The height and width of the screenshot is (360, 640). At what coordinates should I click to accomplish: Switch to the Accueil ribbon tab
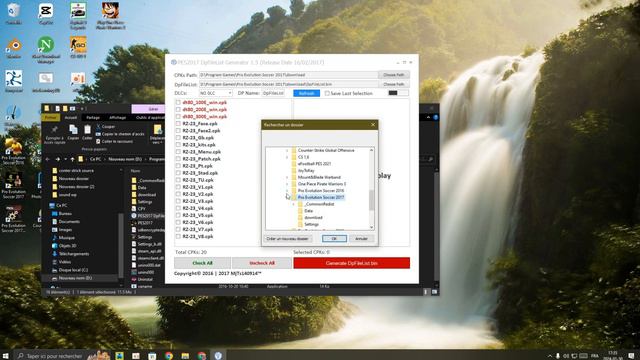coord(71,118)
